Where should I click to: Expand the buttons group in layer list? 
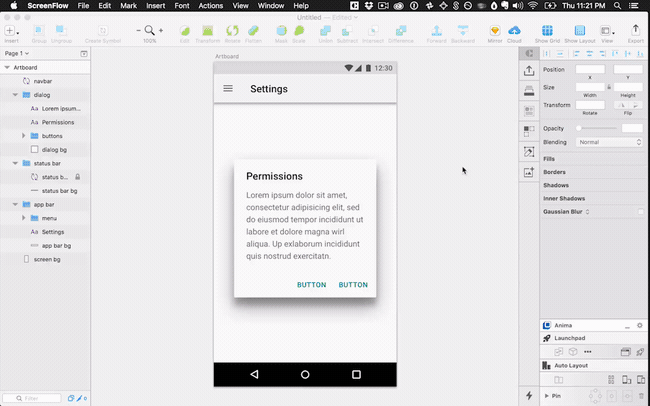[x=24, y=135]
